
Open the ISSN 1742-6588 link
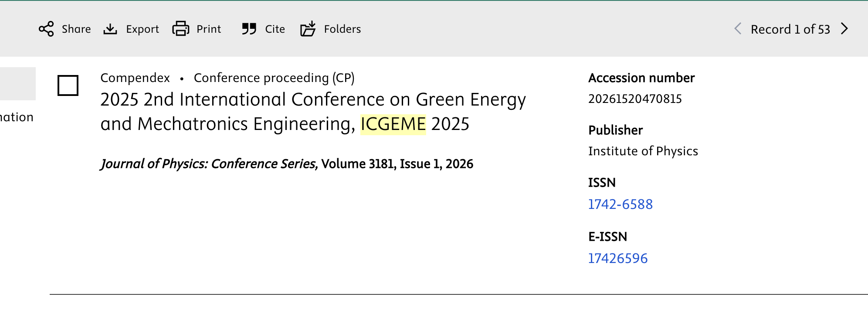tap(620, 204)
